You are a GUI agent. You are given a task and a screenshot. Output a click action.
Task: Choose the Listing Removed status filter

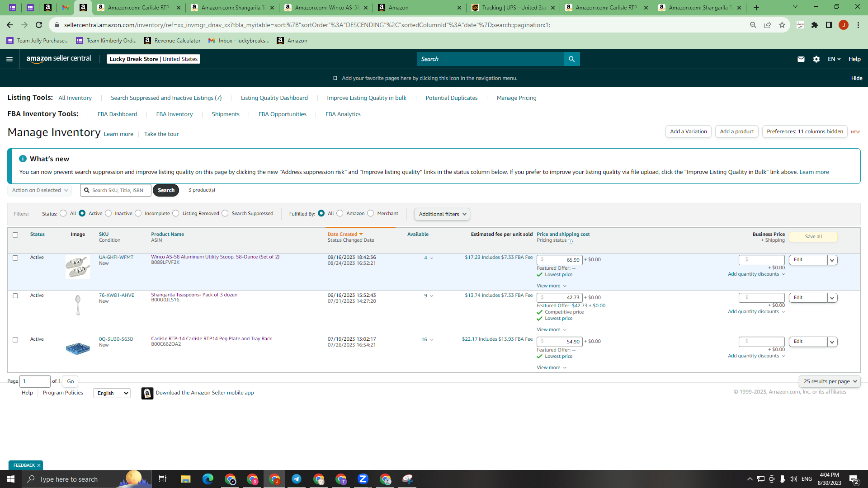click(176, 213)
